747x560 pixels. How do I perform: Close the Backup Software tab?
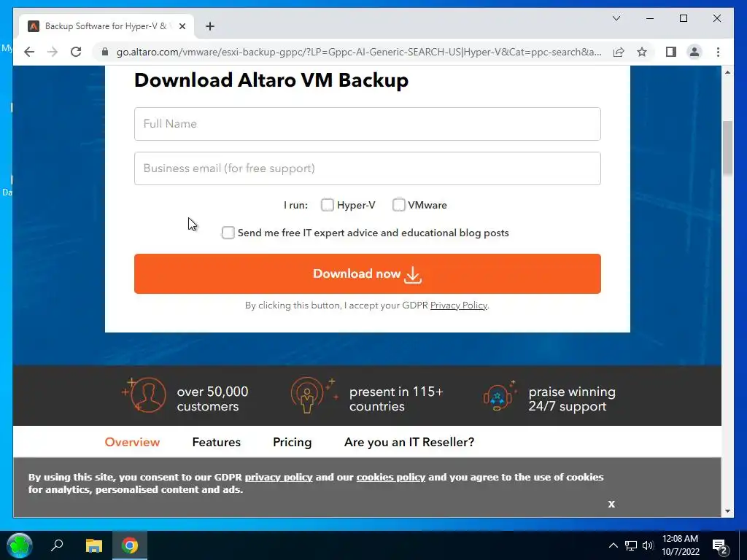[182, 26]
